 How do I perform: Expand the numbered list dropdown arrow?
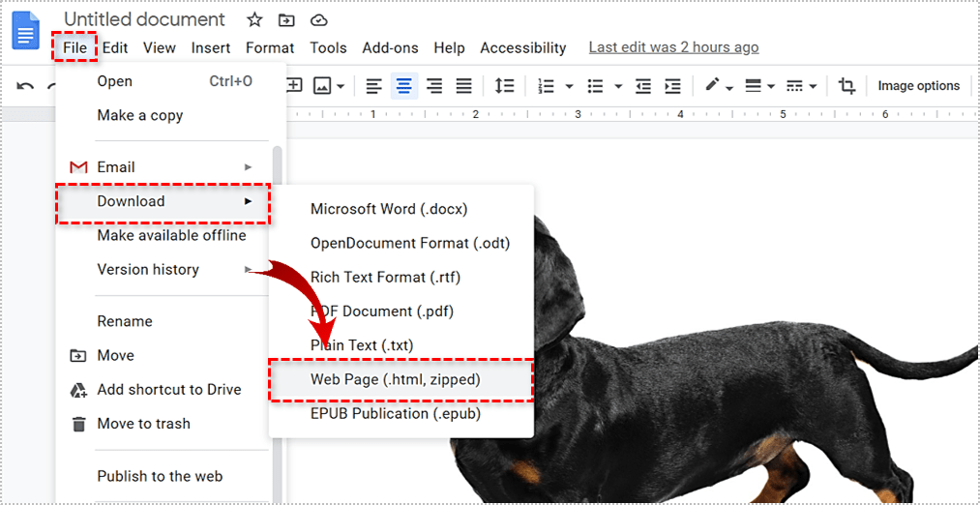[x=569, y=86]
